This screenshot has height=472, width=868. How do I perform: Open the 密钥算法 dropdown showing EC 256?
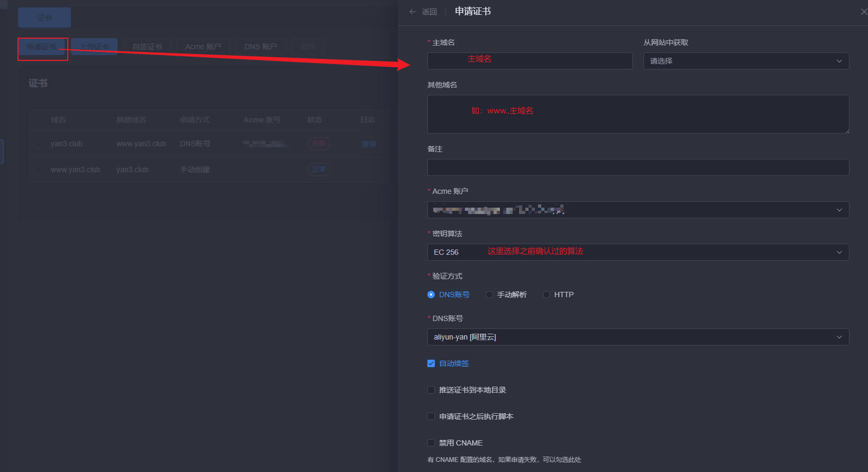(638, 252)
